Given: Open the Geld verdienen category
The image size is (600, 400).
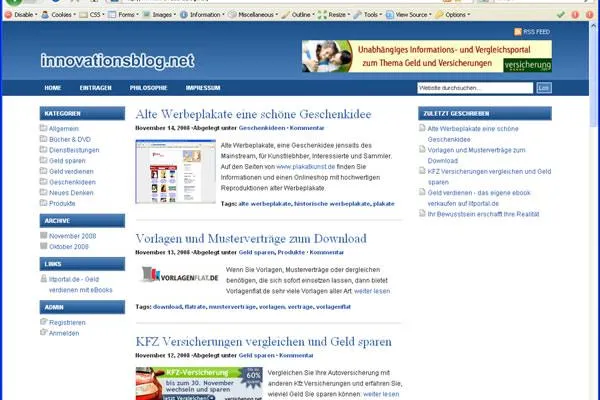Looking at the screenshot, I should tap(71, 171).
